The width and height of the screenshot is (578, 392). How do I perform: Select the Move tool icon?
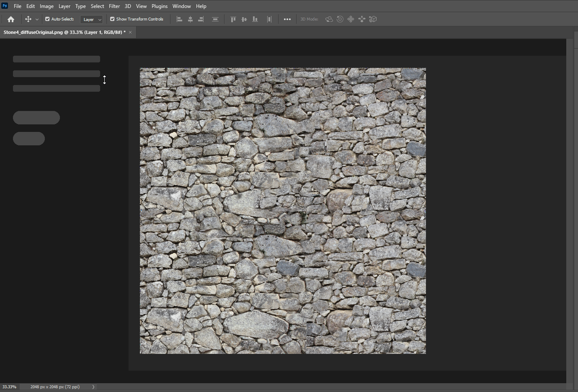coord(28,19)
